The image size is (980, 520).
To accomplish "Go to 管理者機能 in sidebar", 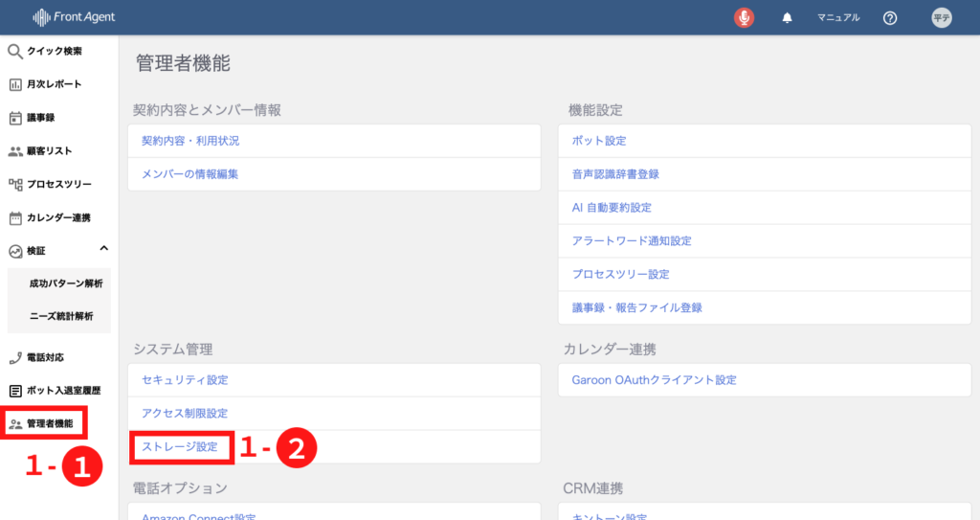I will coord(49,423).
